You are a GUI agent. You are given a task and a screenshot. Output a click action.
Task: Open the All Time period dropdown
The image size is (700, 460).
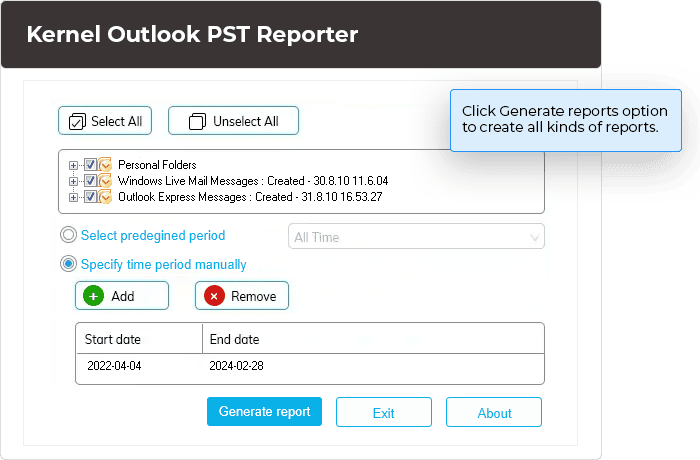[x=416, y=236]
